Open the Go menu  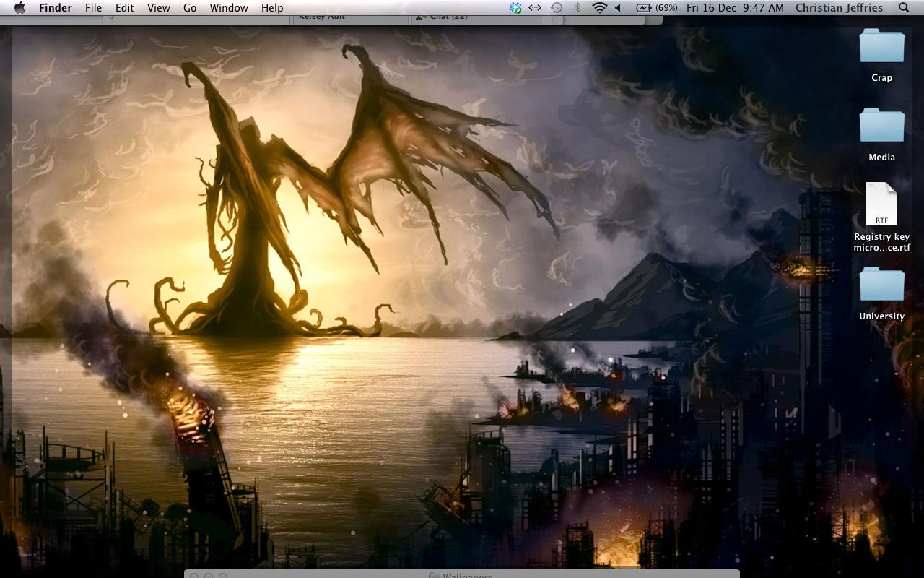(190, 8)
